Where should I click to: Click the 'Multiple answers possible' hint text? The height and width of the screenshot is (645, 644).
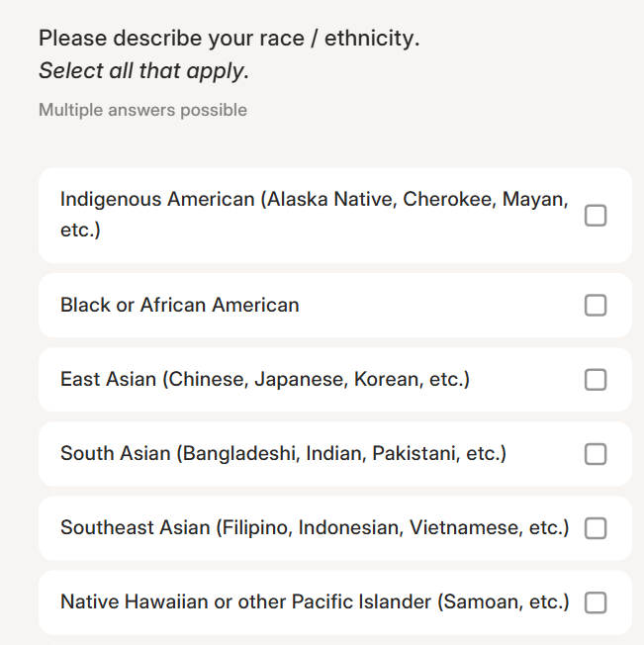coord(142,110)
